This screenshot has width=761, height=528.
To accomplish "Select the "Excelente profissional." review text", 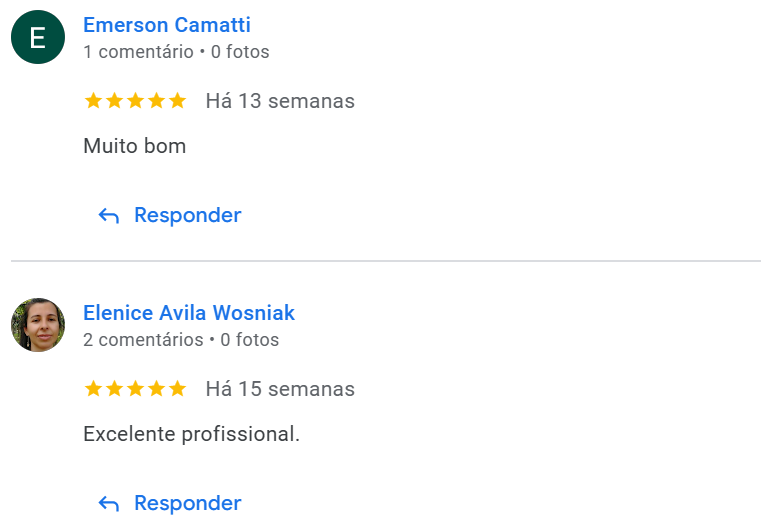I will click(x=191, y=434).
